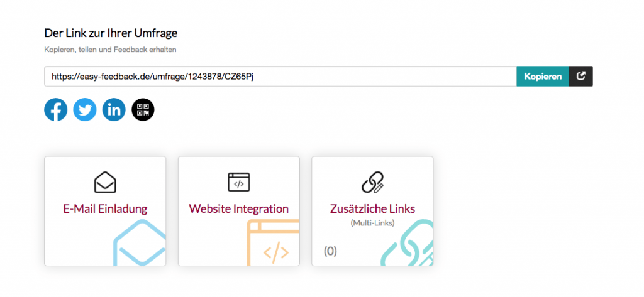Open E-Mail Einladung card

105,211
